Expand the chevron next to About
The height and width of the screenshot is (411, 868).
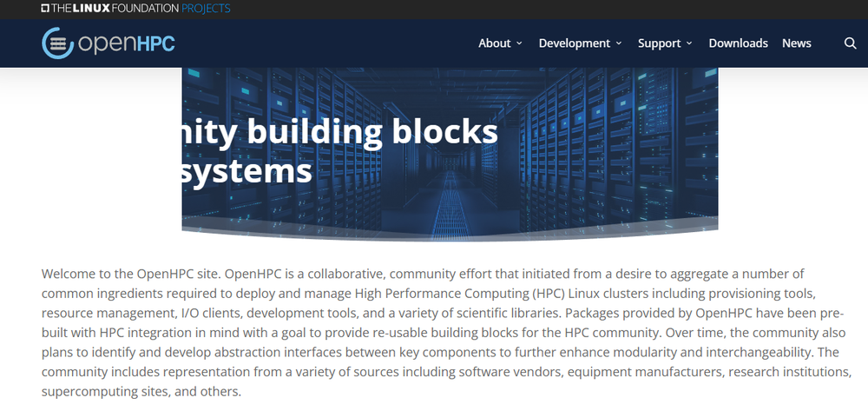click(519, 43)
